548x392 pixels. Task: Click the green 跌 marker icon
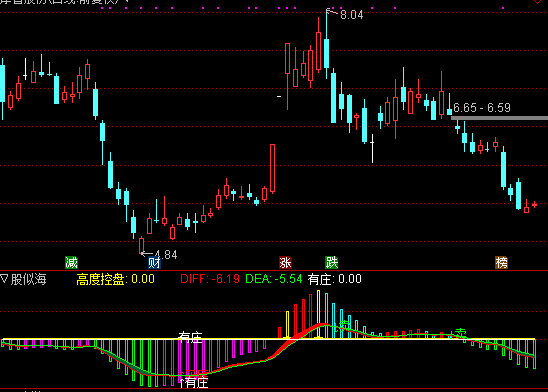tap(331, 262)
